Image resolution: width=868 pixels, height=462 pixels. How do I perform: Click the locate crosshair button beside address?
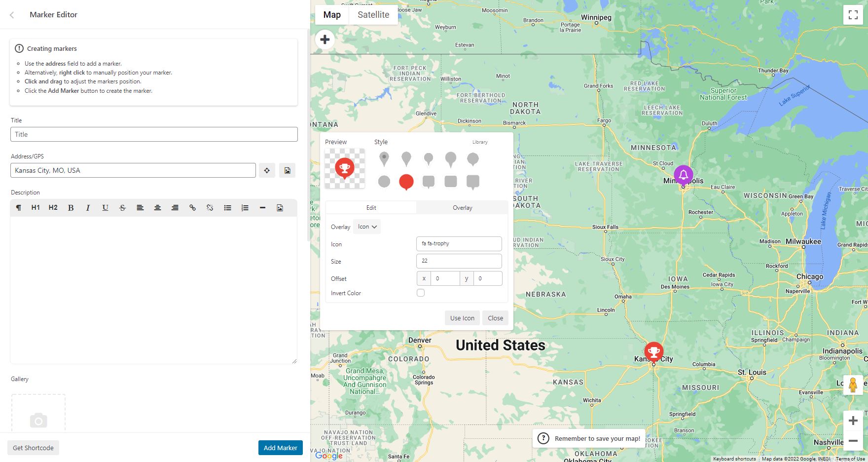267,170
